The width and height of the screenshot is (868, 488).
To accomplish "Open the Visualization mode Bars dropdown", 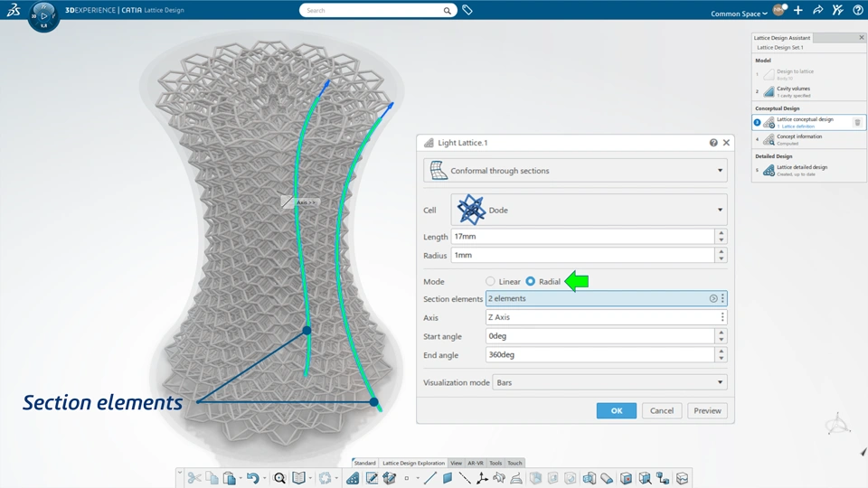I will [x=609, y=382].
